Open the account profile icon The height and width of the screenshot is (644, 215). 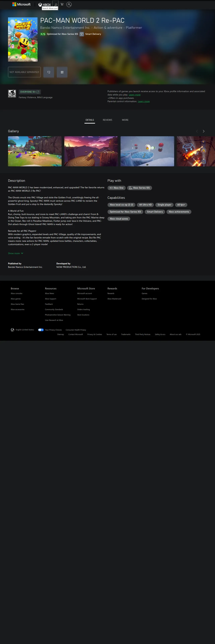(69, 4)
